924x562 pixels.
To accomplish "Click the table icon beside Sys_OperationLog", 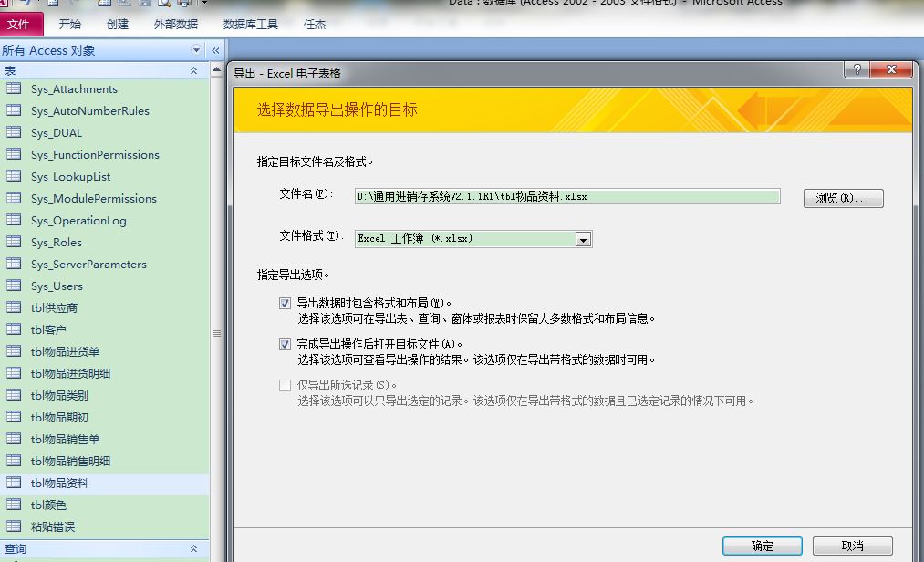I will [x=14, y=219].
